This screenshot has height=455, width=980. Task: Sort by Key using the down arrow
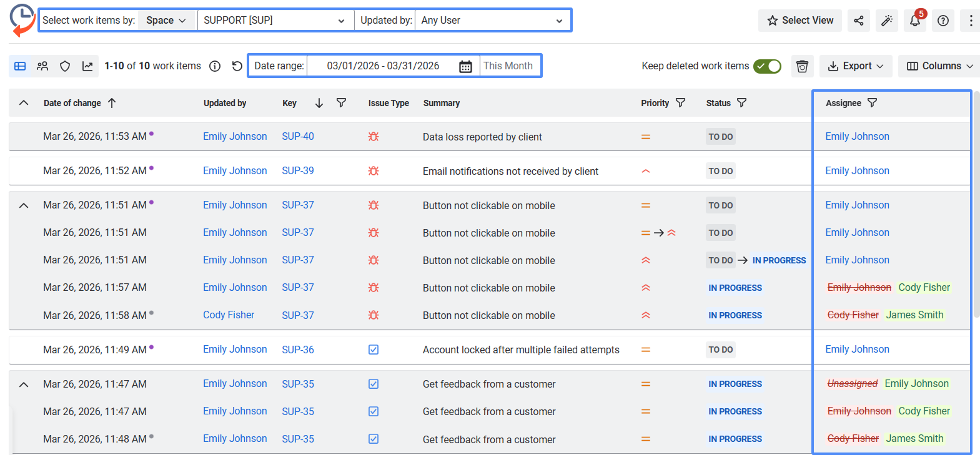point(319,103)
